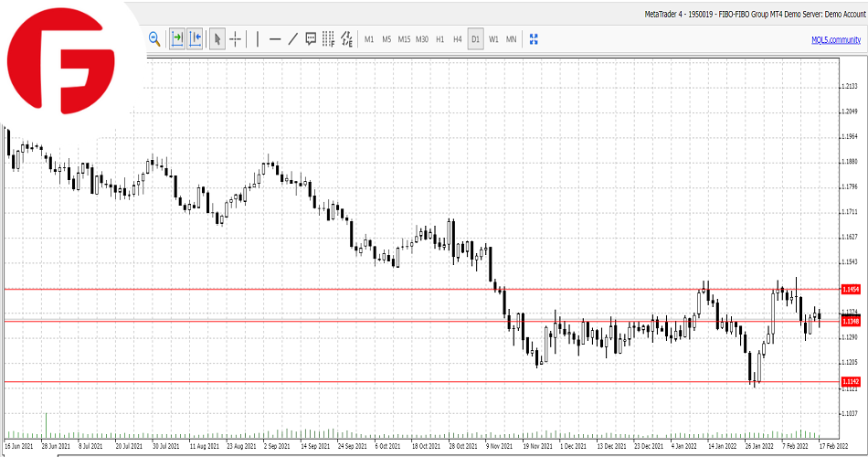
Task: Choose the diagonal trendline tool
Action: (x=293, y=38)
